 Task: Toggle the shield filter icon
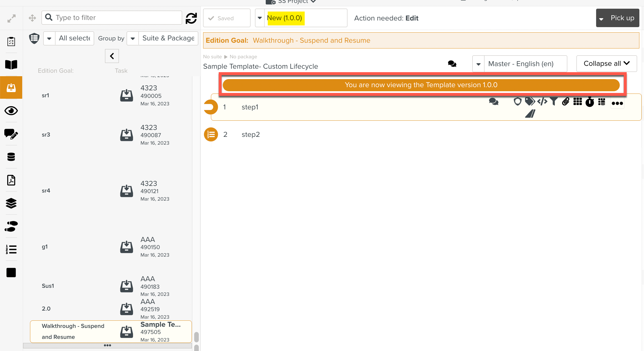coord(34,38)
